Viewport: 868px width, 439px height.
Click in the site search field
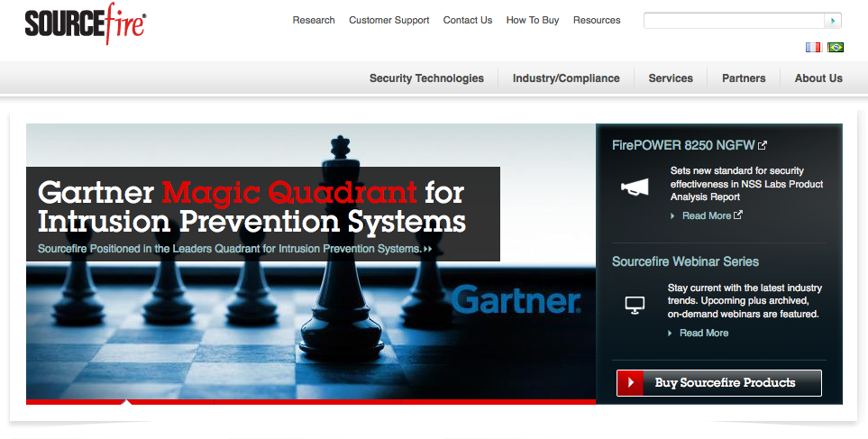[734, 21]
